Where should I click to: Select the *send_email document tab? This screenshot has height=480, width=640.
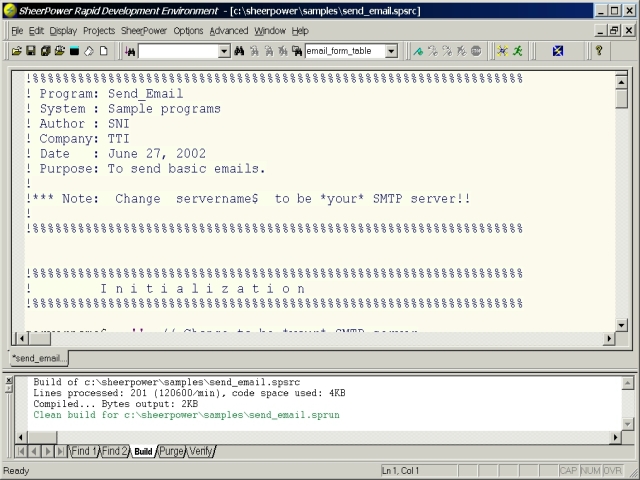click(39, 358)
